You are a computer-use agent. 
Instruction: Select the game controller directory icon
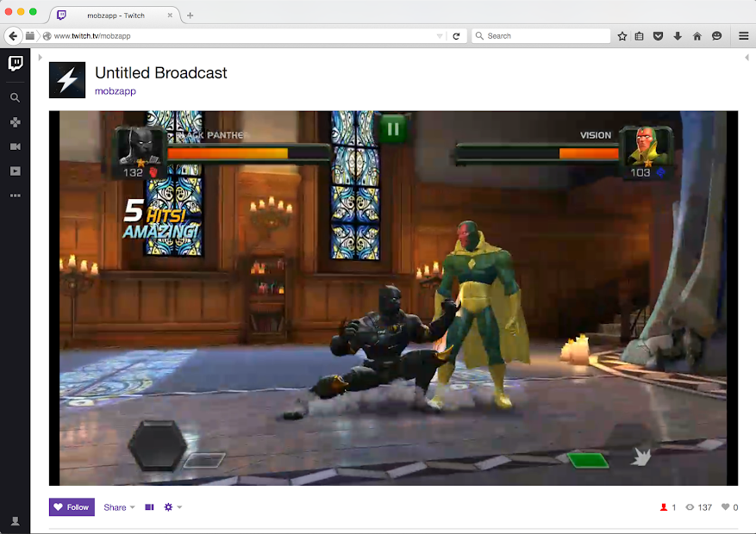(15, 121)
